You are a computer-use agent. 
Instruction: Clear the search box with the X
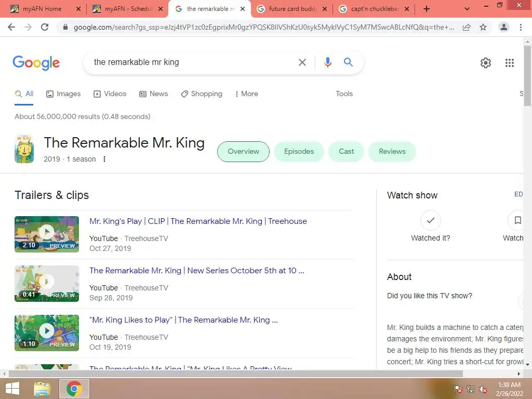click(302, 62)
